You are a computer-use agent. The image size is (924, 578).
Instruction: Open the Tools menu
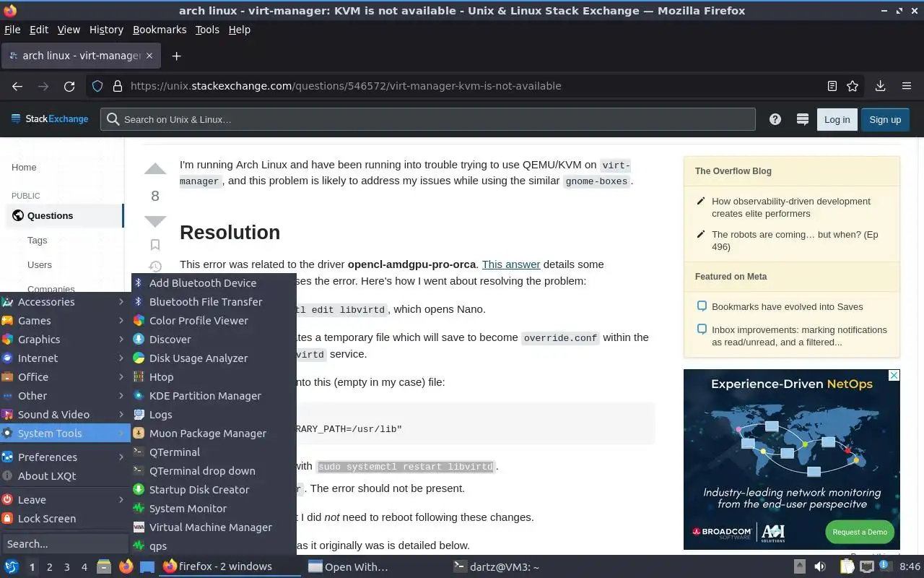(207, 30)
